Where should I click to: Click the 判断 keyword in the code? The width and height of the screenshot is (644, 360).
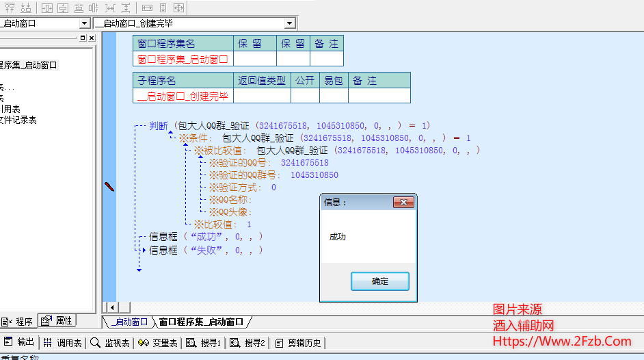pos(159,126)
